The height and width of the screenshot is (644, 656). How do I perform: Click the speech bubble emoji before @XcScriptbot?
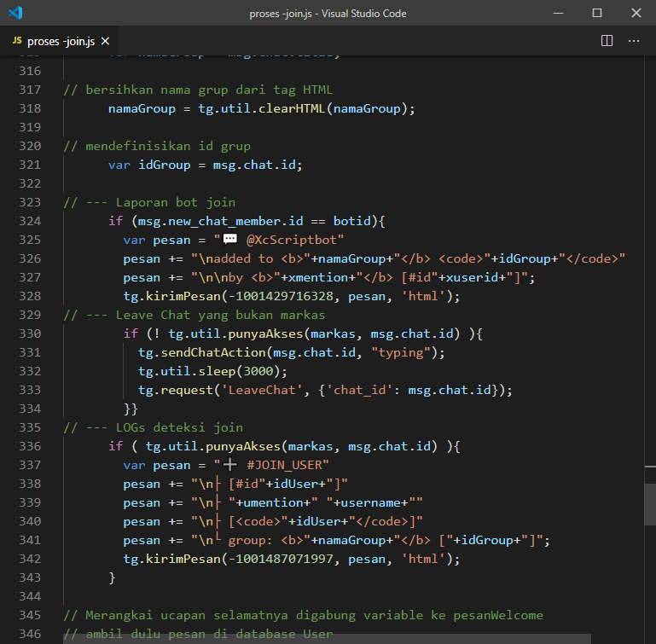pos(229,240)
